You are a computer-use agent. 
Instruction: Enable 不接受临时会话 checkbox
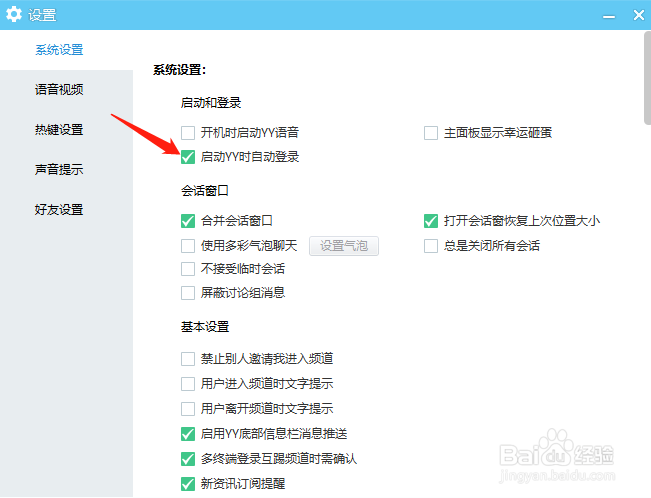(x=188, y=269)
